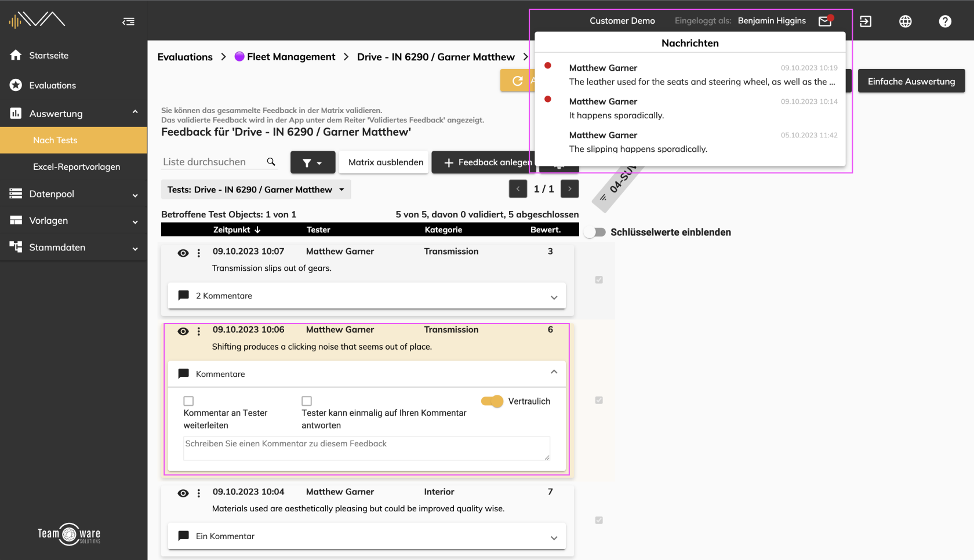Click the comment bubble icon in '2 Kommentare'
This screenshot has width=974, height=560.
click(183, 295)
